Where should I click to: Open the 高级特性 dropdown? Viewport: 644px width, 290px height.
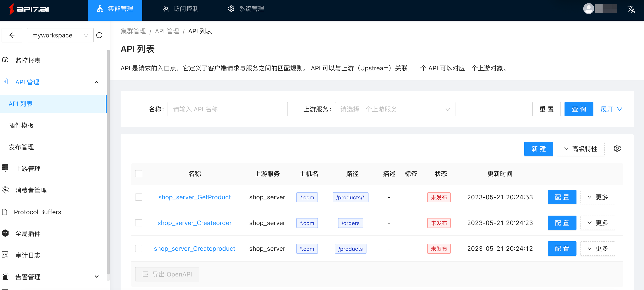tap(581, 149)
